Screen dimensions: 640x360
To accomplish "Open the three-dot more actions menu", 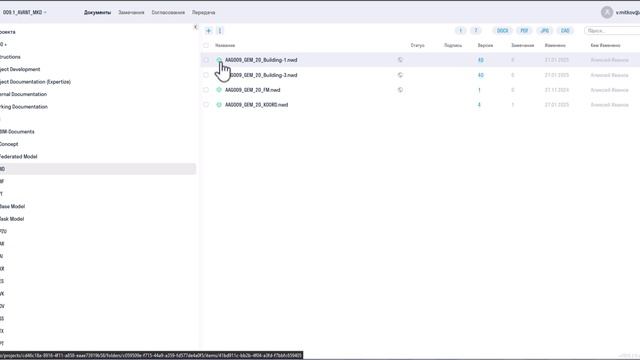I will coord(220,31).
